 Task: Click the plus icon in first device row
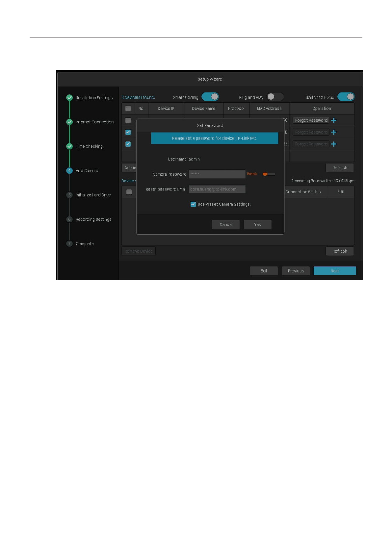pyautogui.click(x=334, y=120)
